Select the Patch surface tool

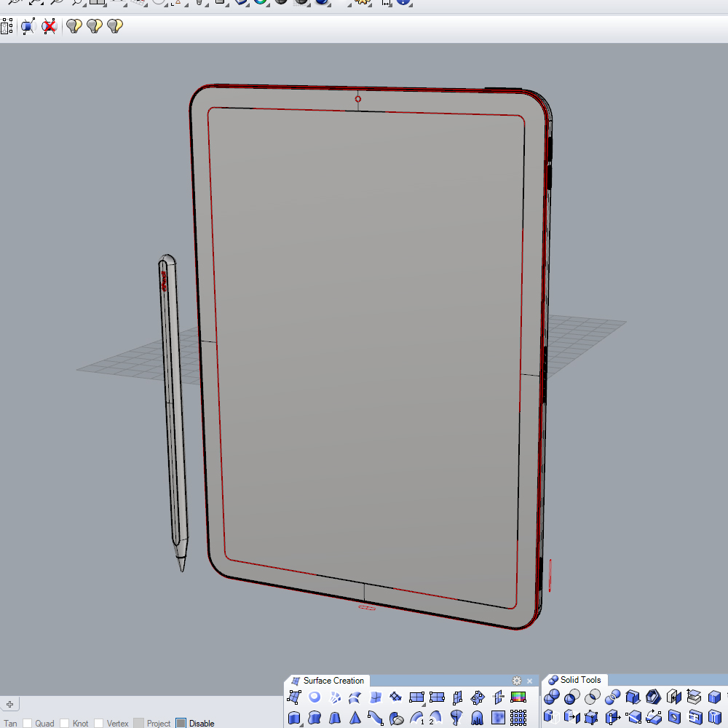click(x=376, y=697)
